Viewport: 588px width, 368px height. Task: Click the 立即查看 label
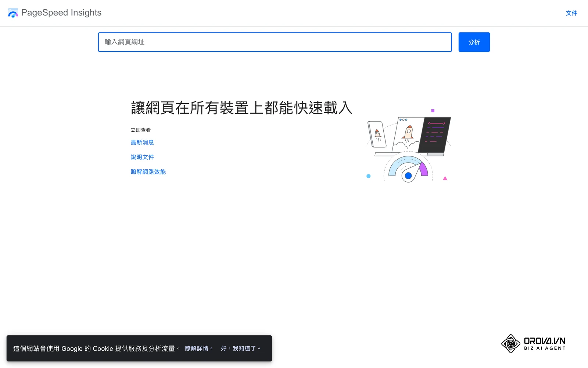pos(141,130)
